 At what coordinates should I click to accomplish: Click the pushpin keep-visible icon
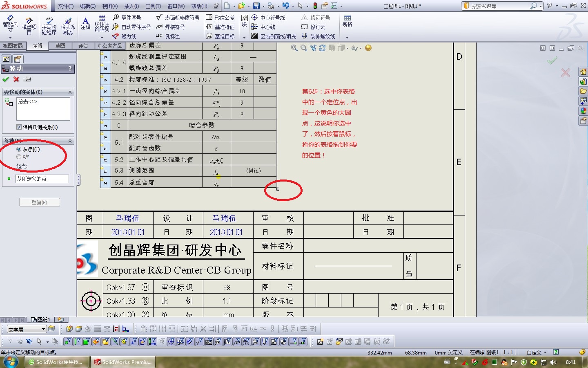[27, 79]
